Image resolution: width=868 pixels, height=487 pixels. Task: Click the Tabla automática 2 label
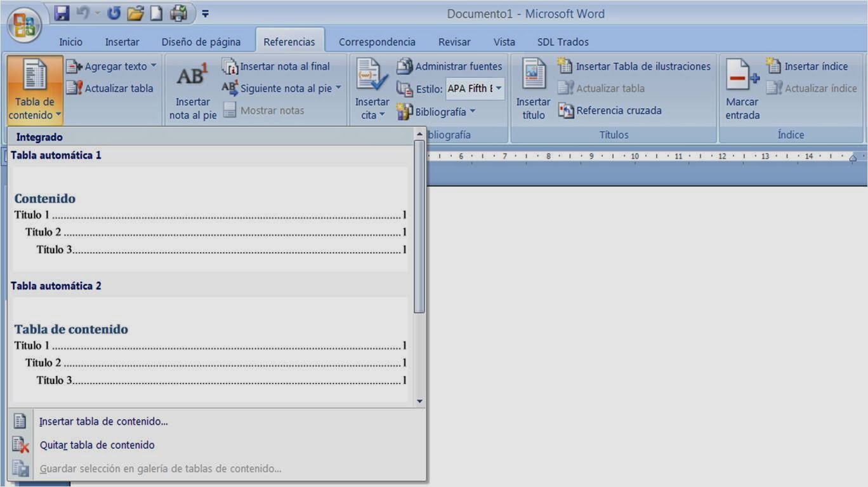[x=56, y=286]
